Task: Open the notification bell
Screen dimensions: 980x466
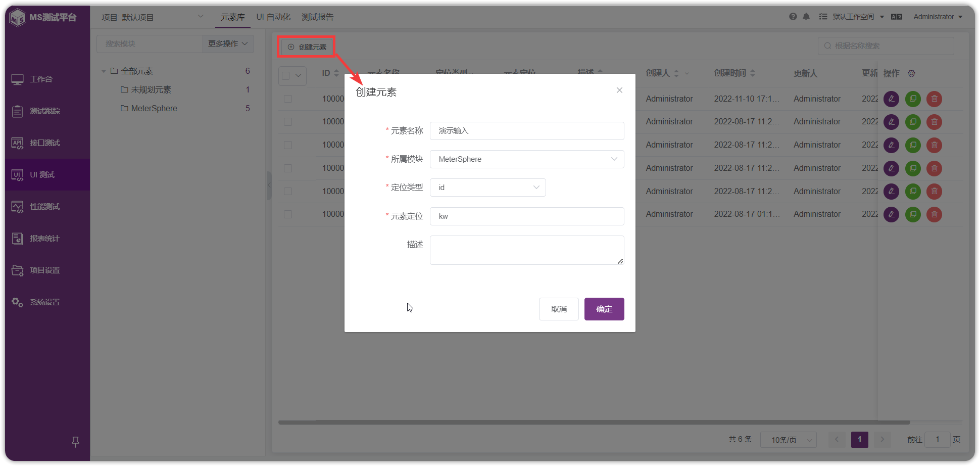Action: [x=806, y=17]
